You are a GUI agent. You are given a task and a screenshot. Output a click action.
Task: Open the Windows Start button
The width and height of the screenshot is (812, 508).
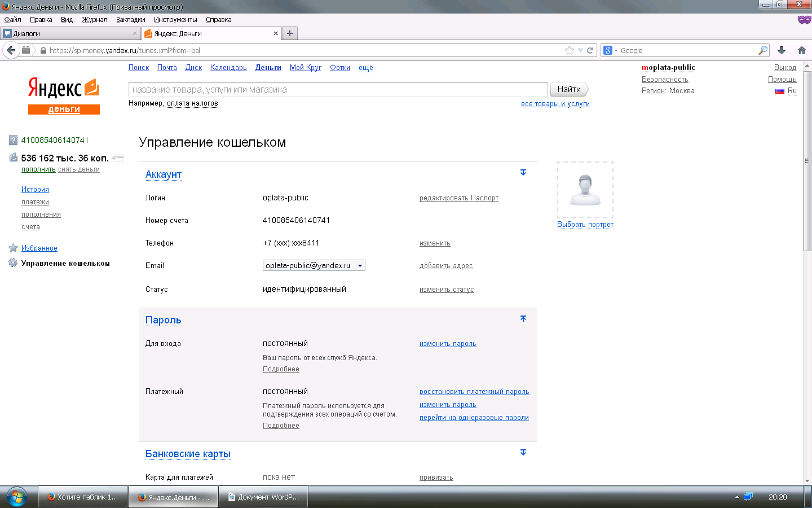[x=16, y=497]
